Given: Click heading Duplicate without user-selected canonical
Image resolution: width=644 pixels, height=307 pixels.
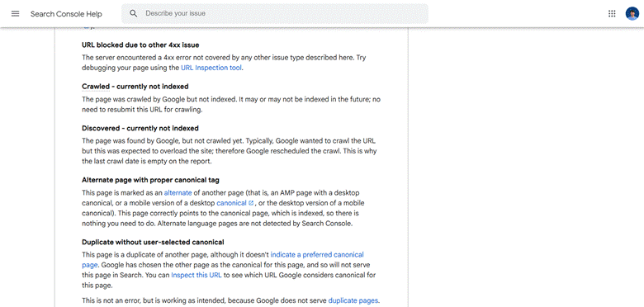Looking at the screenshot, I should [153, 242].
